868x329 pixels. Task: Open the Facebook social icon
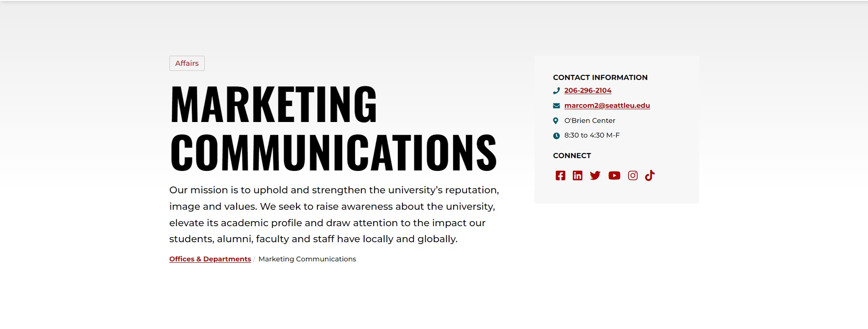click(561, 175)
